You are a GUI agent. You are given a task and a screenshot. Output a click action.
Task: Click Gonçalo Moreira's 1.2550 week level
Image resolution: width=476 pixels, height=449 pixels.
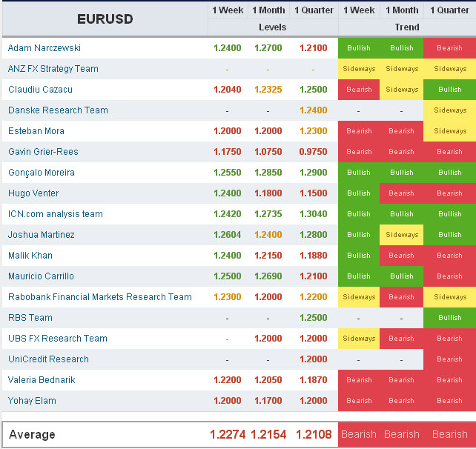[228, 173]
